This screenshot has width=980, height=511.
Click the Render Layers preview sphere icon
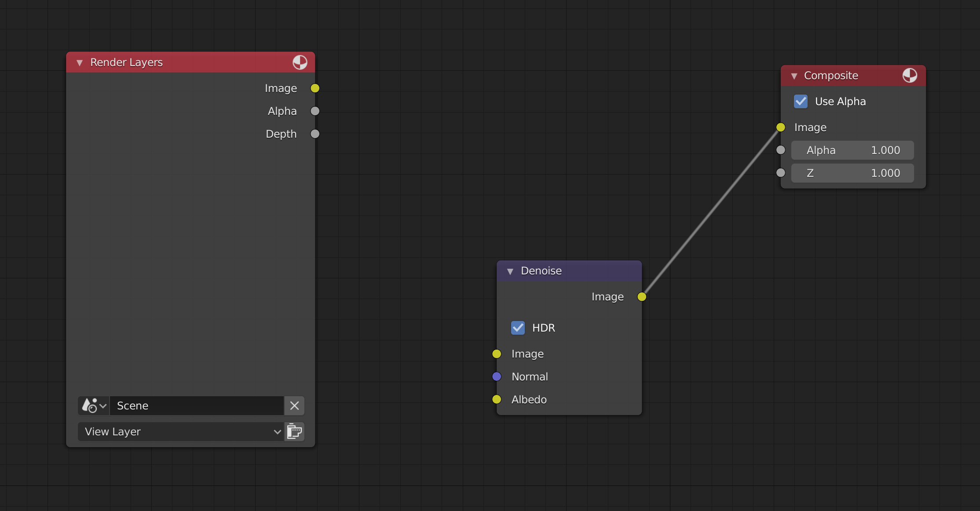click(x=300, y=62)
